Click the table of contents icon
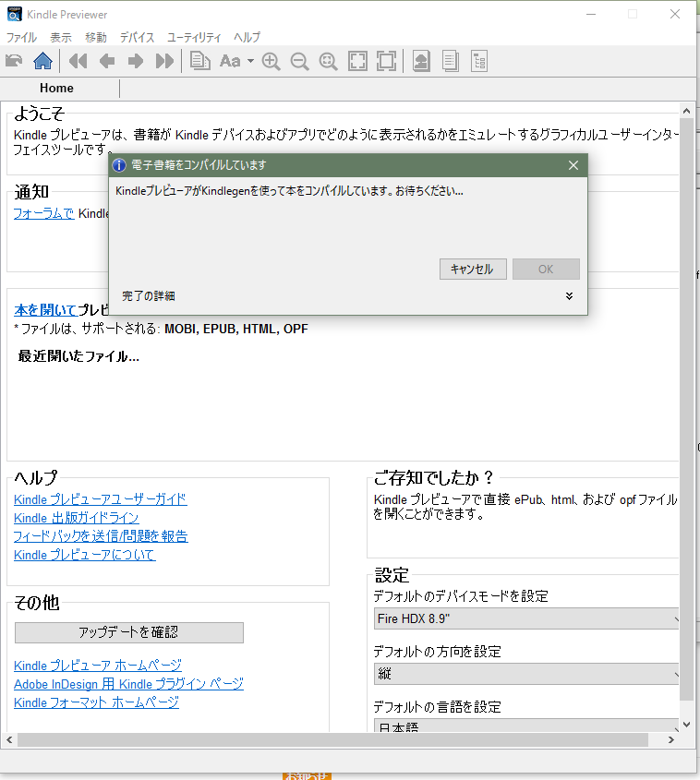Screen dimensions: 700x780 coord(478,62)
